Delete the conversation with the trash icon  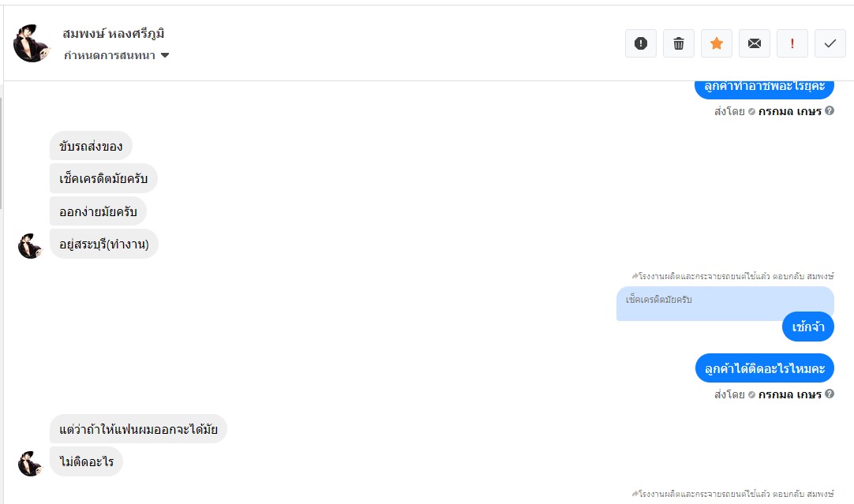679,43
